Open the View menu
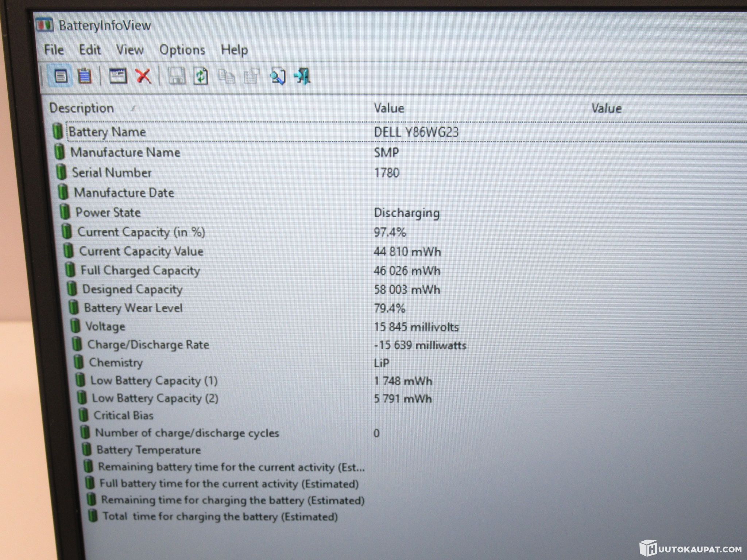This screenshot has width=747, height=560. tap(130, 50)
